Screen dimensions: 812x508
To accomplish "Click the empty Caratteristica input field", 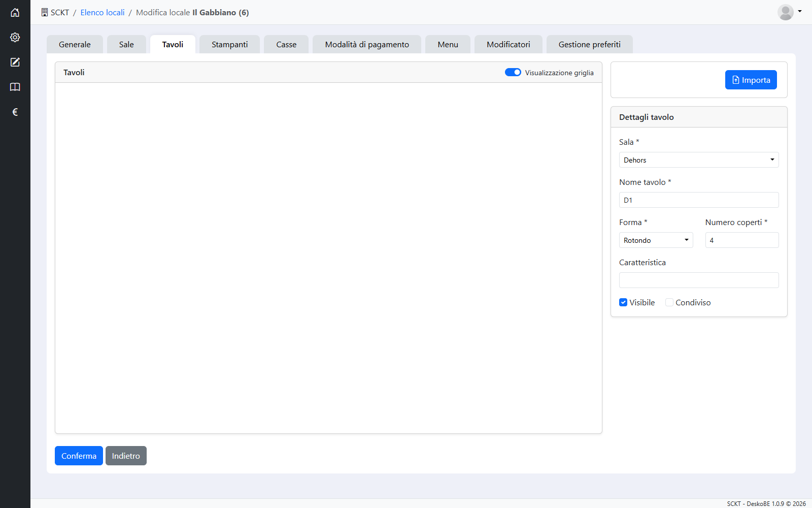I will pyautogui.click(x=699, y=280).
